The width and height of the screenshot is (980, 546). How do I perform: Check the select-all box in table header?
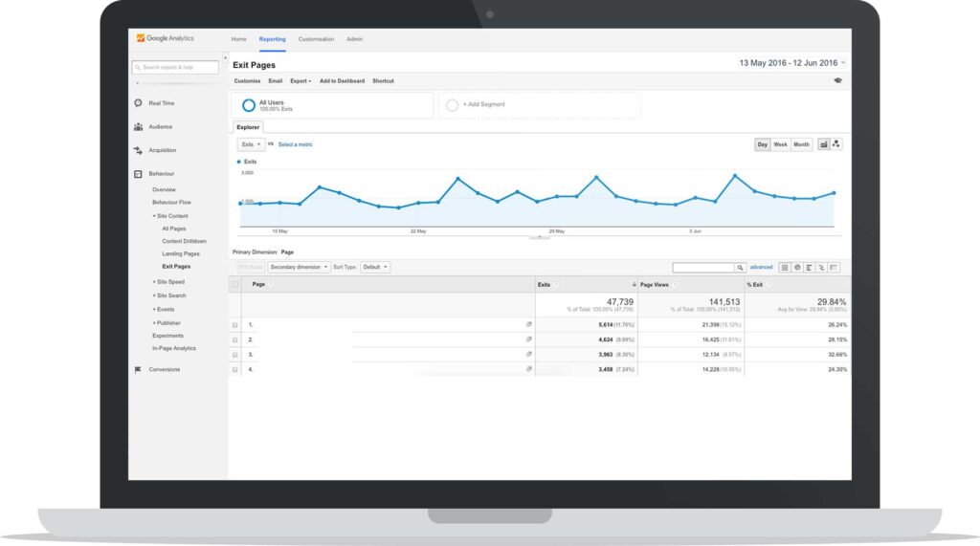(235, 284)
